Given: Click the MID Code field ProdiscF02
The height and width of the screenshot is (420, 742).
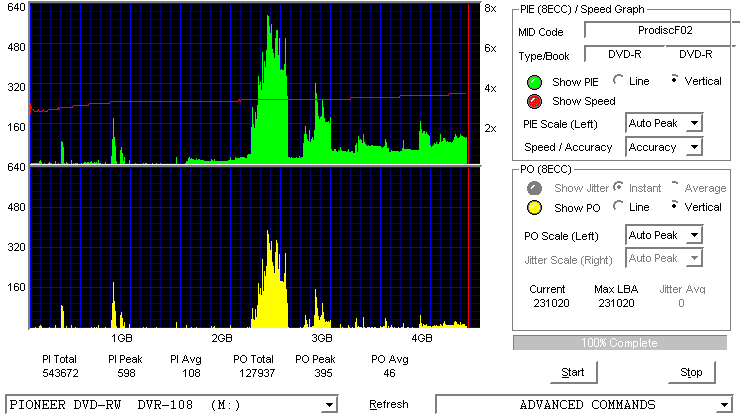Looking at the screenshot, I should 661,30.
